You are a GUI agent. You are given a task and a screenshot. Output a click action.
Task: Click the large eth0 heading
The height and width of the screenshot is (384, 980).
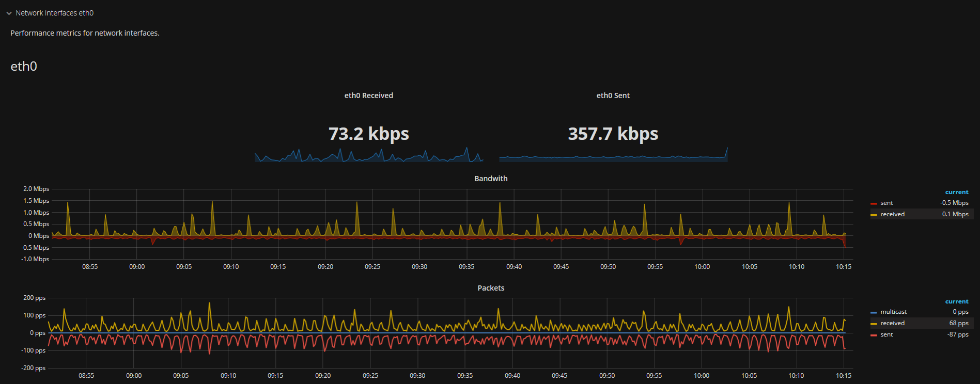click(x=24, y=67)
